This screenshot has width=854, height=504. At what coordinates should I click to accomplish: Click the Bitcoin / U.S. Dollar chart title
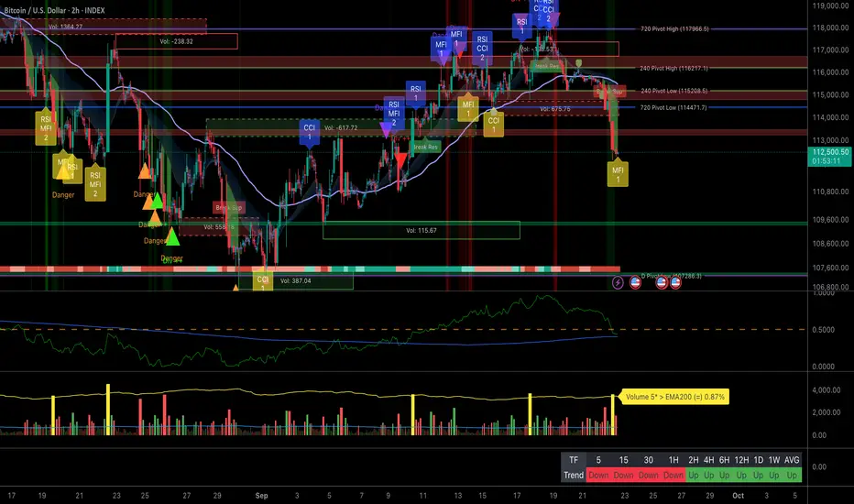[54, 10]
